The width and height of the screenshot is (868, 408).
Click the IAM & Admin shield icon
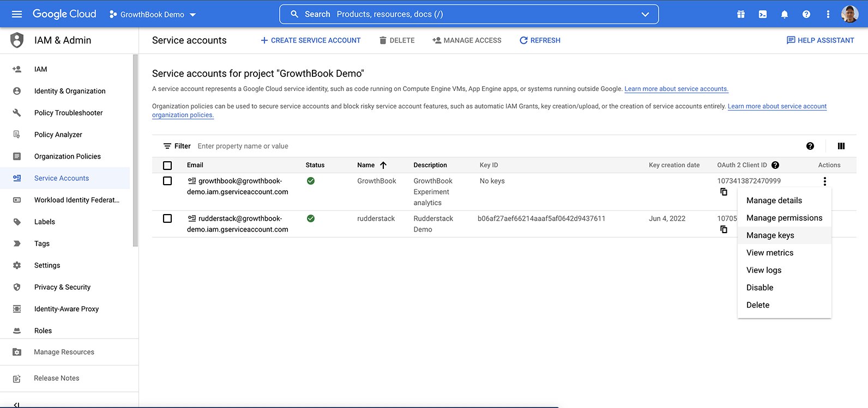coord(17,40)
